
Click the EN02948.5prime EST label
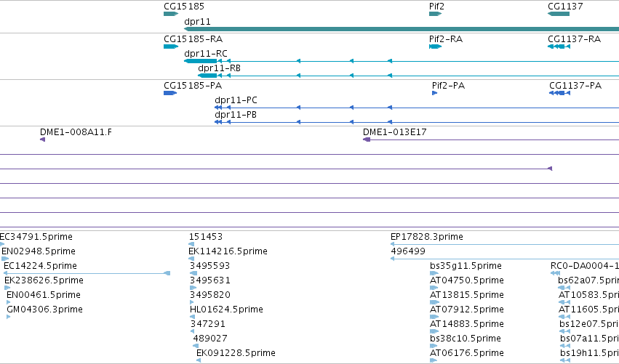click(39, 251)
